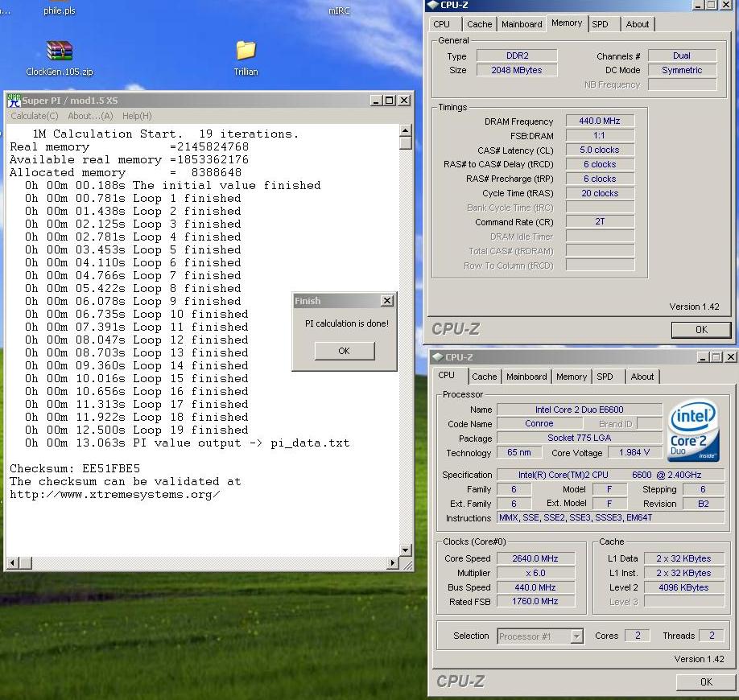Click Super PI horizontal scrollbar left arrow

(13, 562)
